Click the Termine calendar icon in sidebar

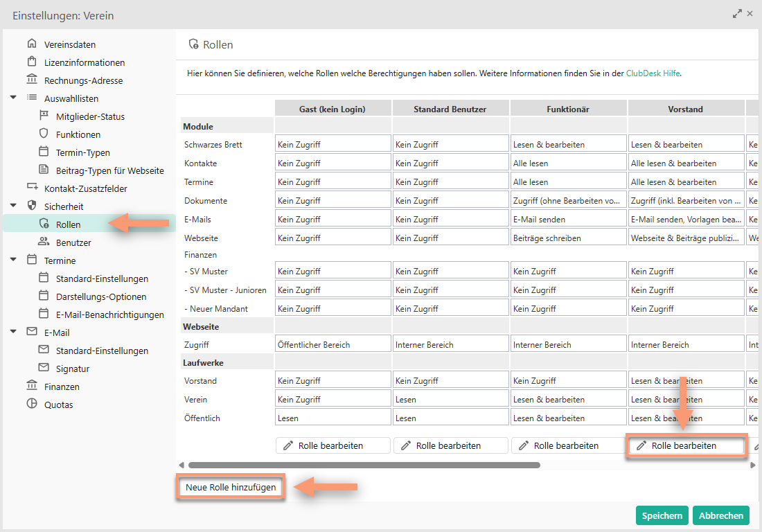(x=32, y=260)
